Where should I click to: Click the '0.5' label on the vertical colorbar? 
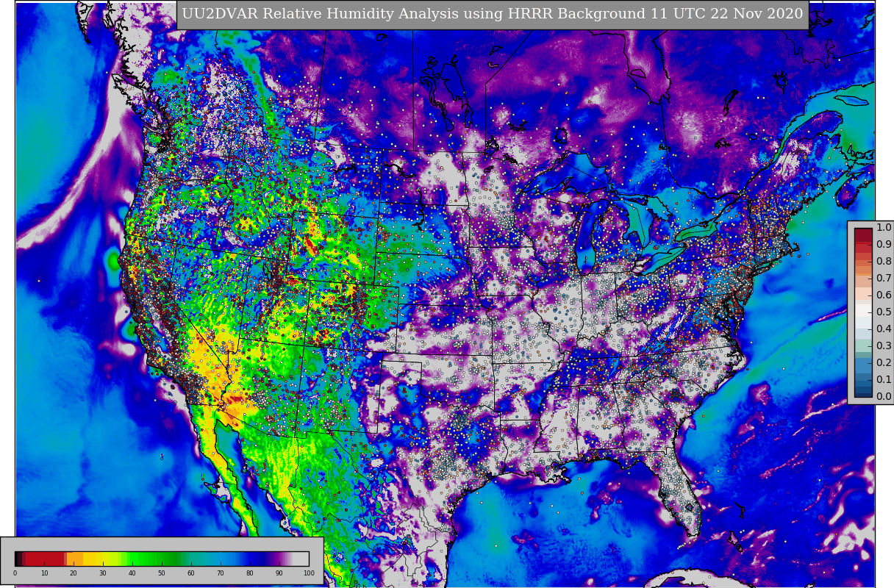[x=884, y=312]
